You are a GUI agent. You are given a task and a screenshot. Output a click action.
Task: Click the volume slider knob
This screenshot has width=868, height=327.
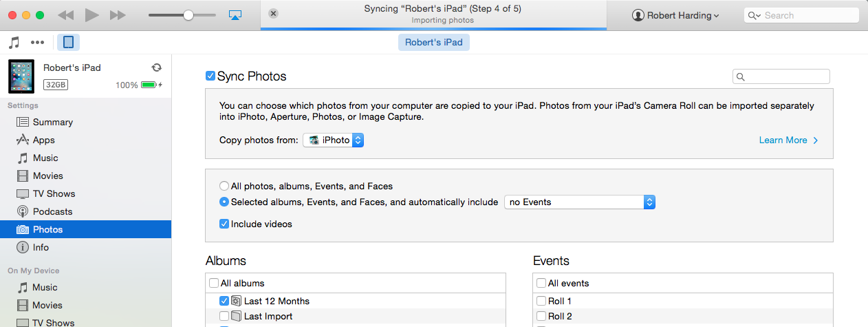[x=188, y=14]
